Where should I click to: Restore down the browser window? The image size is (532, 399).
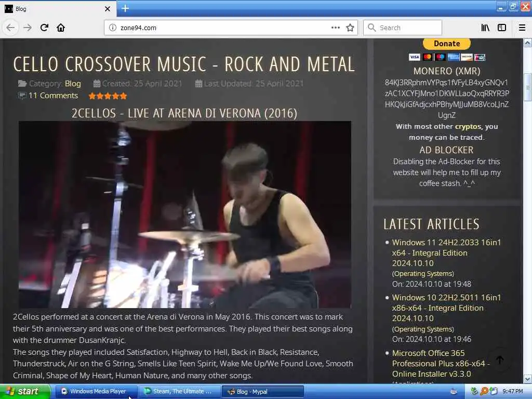(513, 7)
